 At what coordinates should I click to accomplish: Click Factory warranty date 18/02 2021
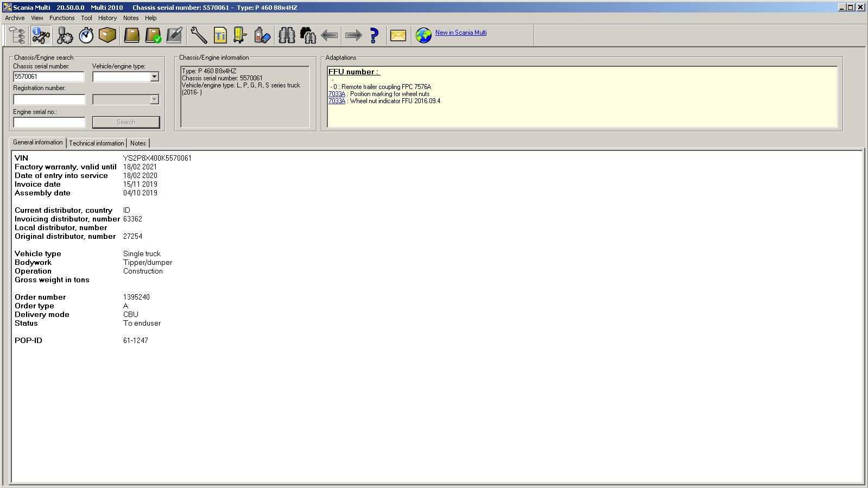coord(140,167)
